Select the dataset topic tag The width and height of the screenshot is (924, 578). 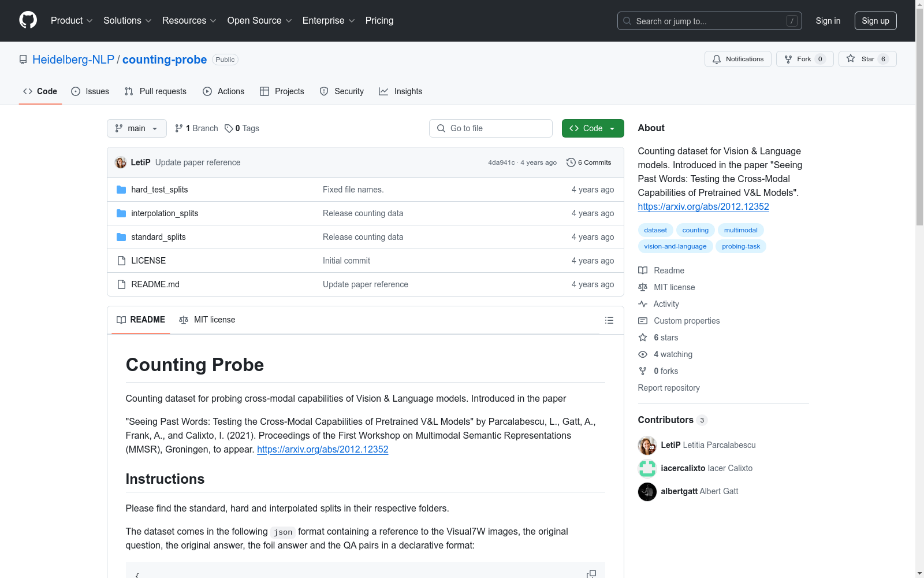pyautogui.click(x=655, y=230)
